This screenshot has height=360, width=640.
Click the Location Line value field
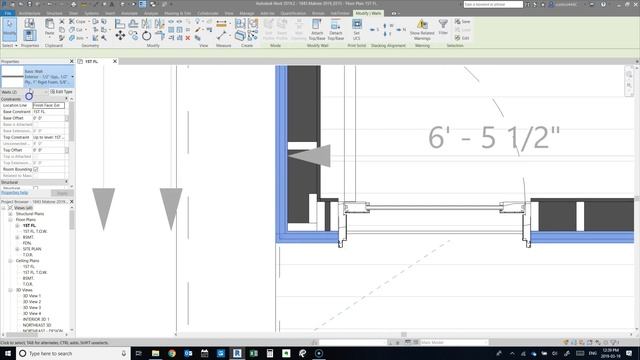pyautogui.click(x=49, y=105)
